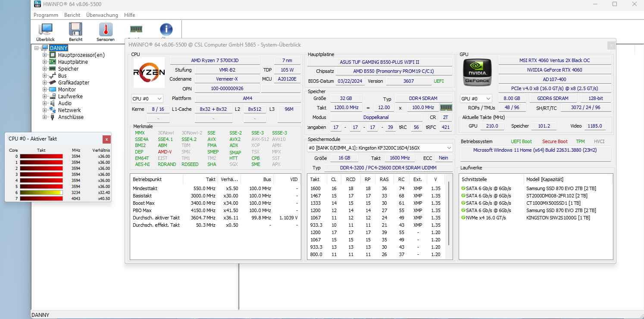The image size is (644, 319).
Task: Click the DDR4-3200 / PC4-25600 type field
Action: click(x=388, y=168)
